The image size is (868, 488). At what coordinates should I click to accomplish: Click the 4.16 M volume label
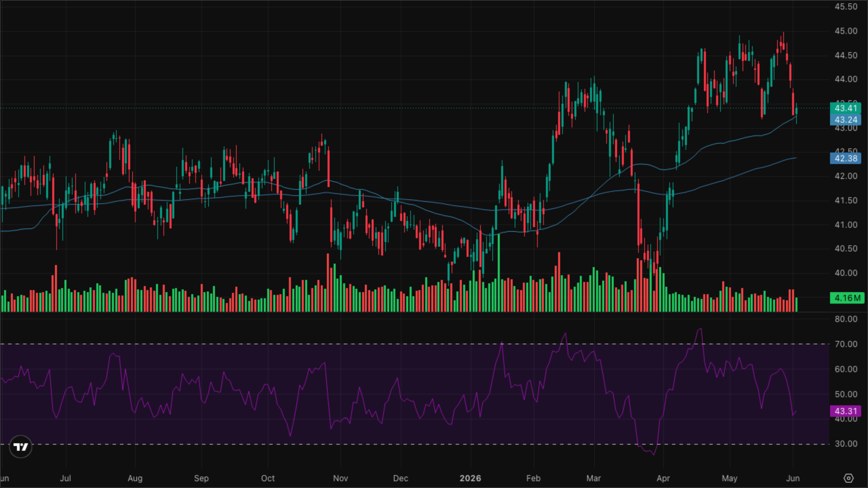pos(847,298)
